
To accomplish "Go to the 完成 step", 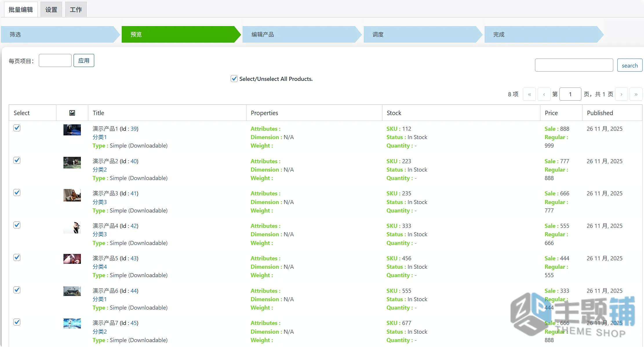I will [544, 34].
